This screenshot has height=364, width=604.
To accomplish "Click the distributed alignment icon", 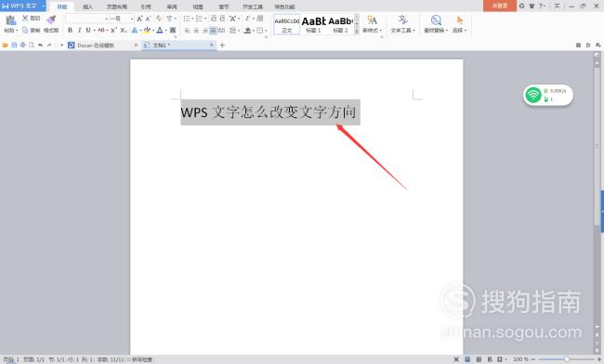I will pyautogui.click(x=222, y=30).
